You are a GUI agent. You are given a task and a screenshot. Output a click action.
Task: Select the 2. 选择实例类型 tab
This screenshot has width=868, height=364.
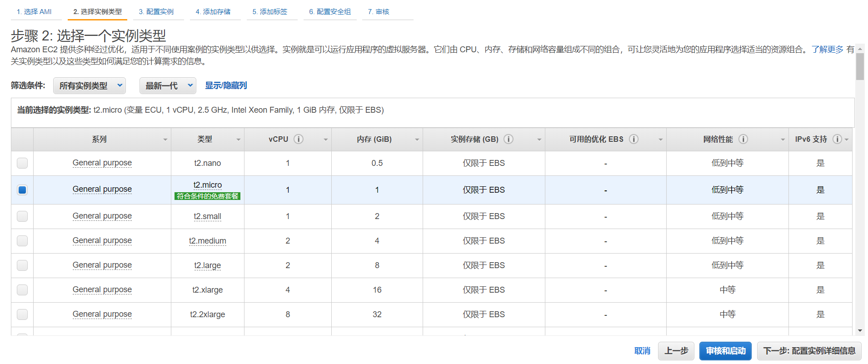coord(98,12)
